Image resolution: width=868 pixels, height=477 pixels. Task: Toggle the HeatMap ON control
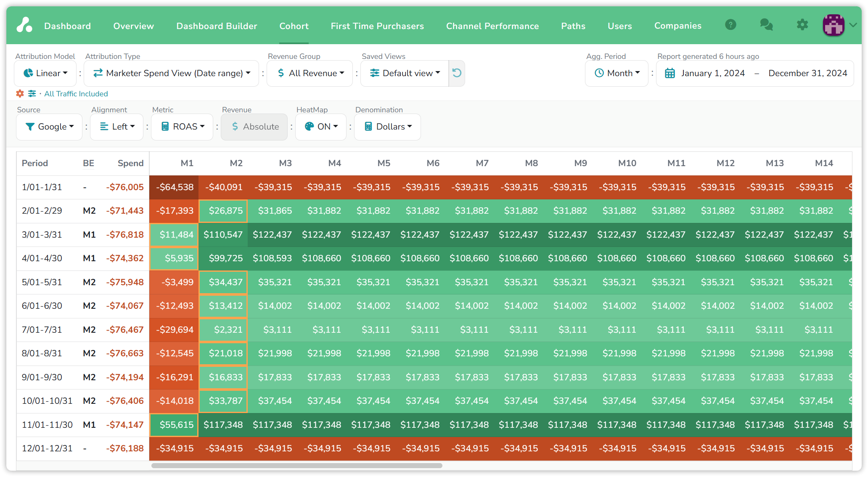(321, 127)
